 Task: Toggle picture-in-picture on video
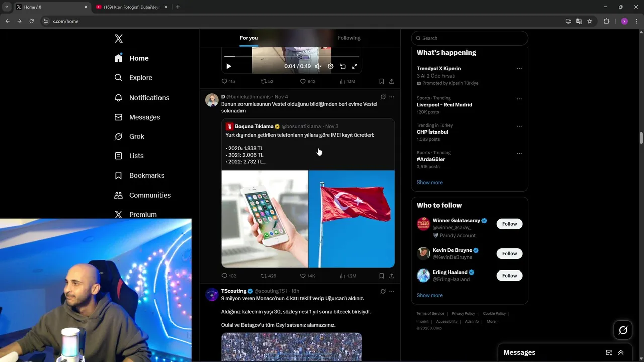[x=343, y=66]
